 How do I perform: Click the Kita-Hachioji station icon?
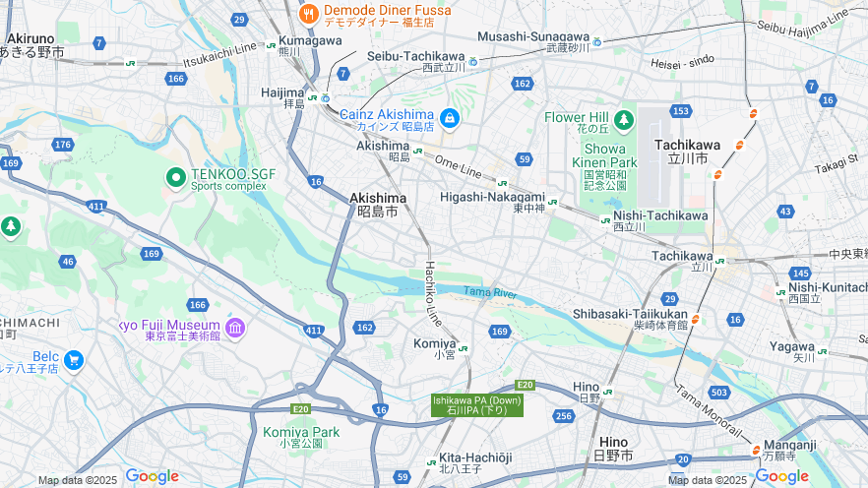click(431, 463)
